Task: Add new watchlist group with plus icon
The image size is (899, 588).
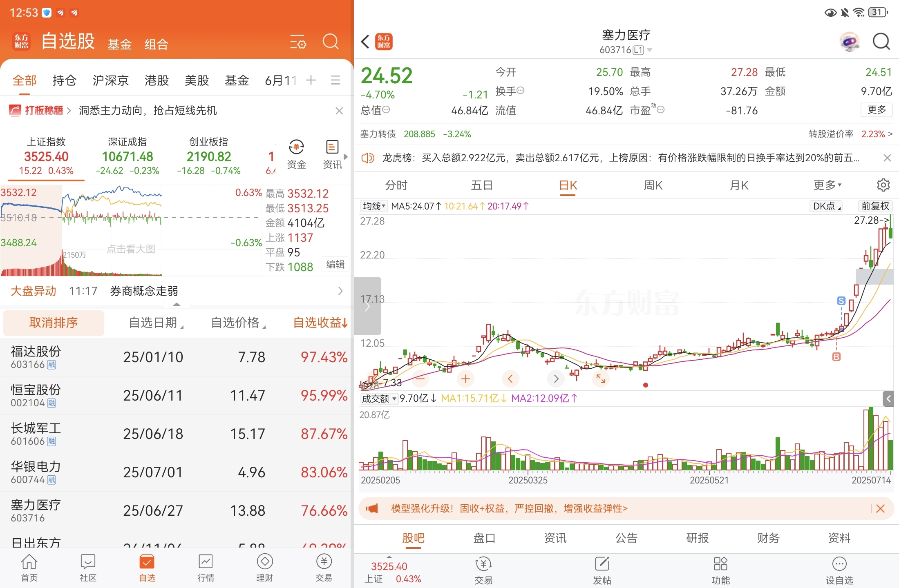Action: click(311, 80)
